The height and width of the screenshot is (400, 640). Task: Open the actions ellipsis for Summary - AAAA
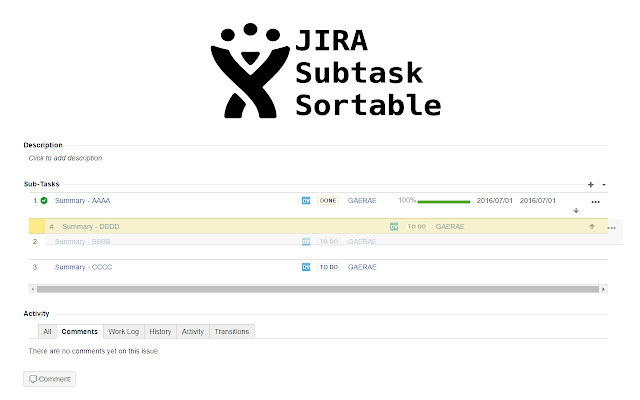(x=596, y=202)
